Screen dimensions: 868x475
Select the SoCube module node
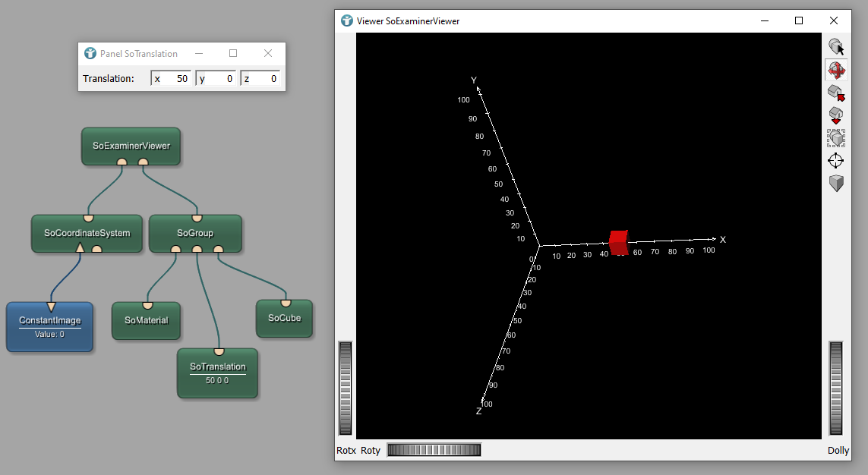284,319
